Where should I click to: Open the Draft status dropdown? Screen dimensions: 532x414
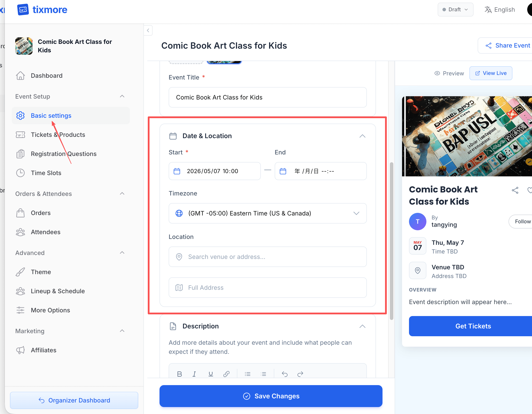pos(455,10)
